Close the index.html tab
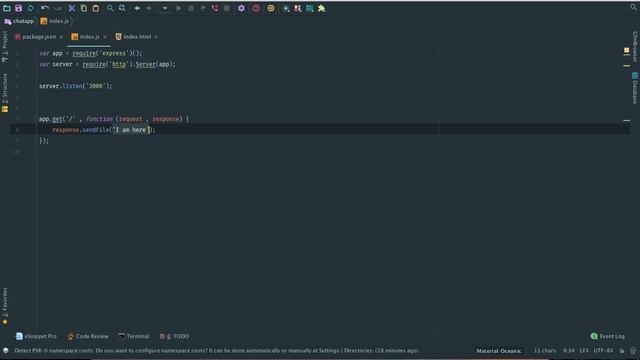This screenshot has height=360, width=640. (156, 37)
